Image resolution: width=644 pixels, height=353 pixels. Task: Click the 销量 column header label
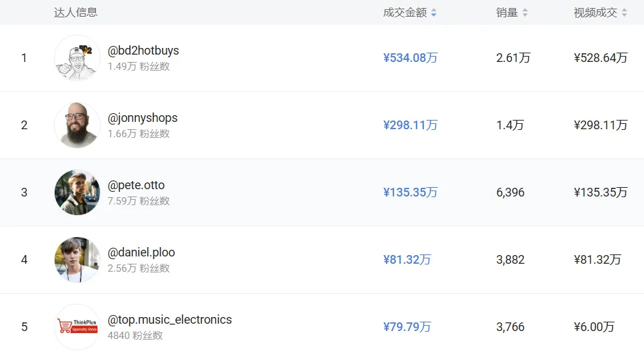507,13
